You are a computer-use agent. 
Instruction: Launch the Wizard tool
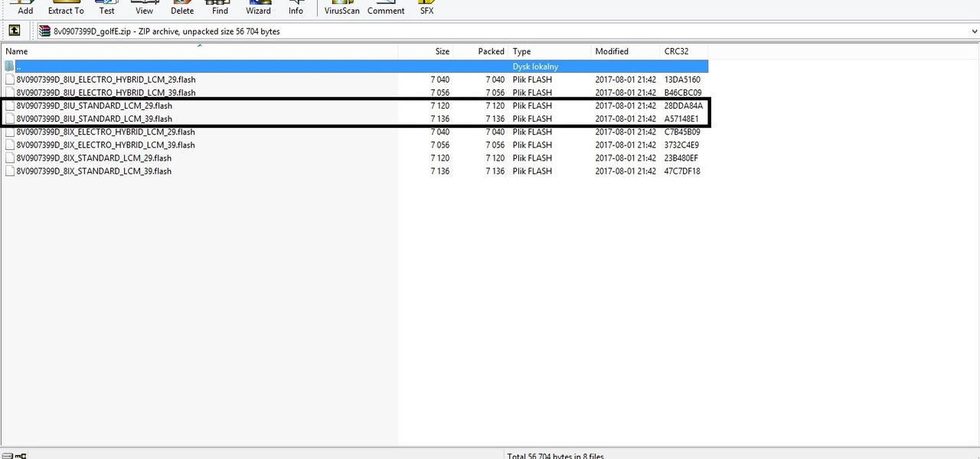pos(258,8)
